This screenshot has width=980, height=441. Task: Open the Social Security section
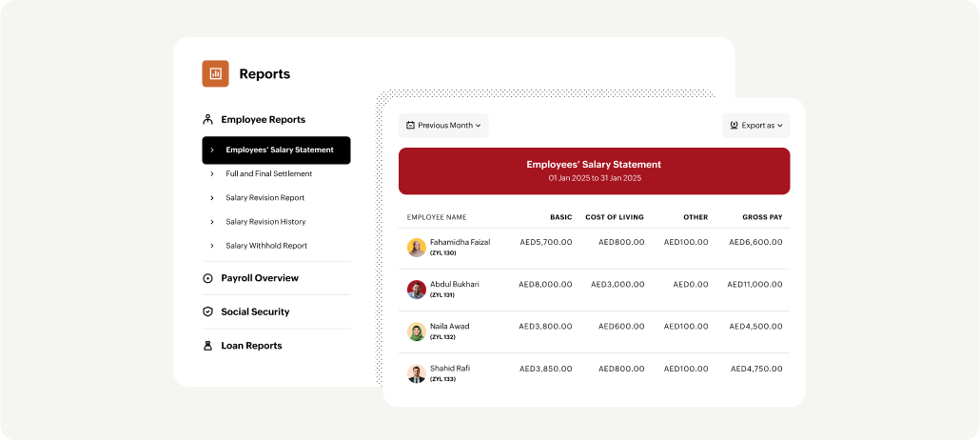coord(255,311)
